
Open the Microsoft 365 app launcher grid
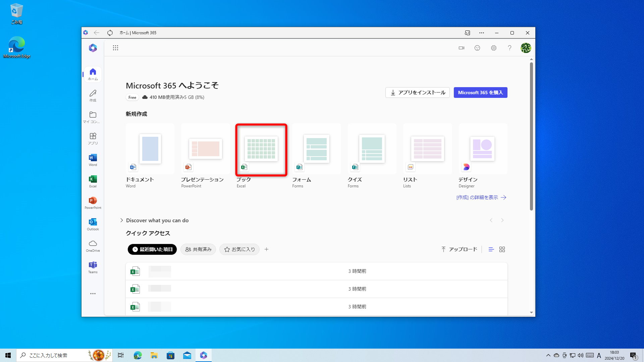[115, 48]
